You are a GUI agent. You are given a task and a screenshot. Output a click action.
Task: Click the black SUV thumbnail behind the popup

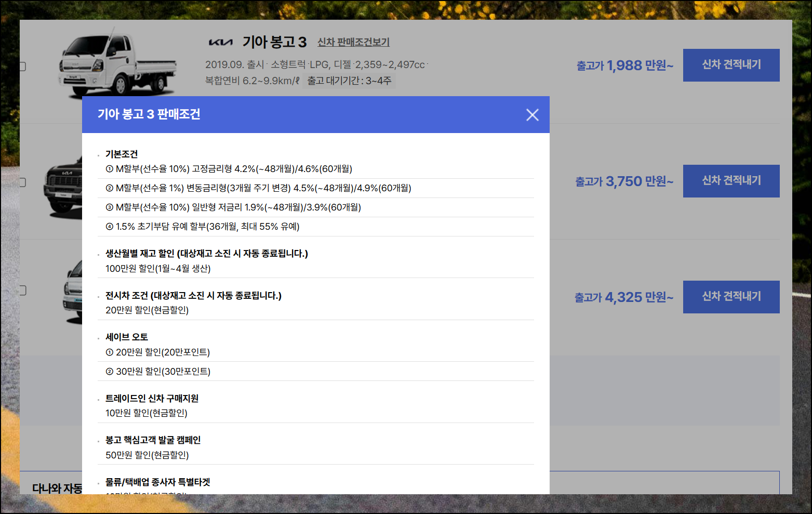pyautogui.click(x=62, y=188)
